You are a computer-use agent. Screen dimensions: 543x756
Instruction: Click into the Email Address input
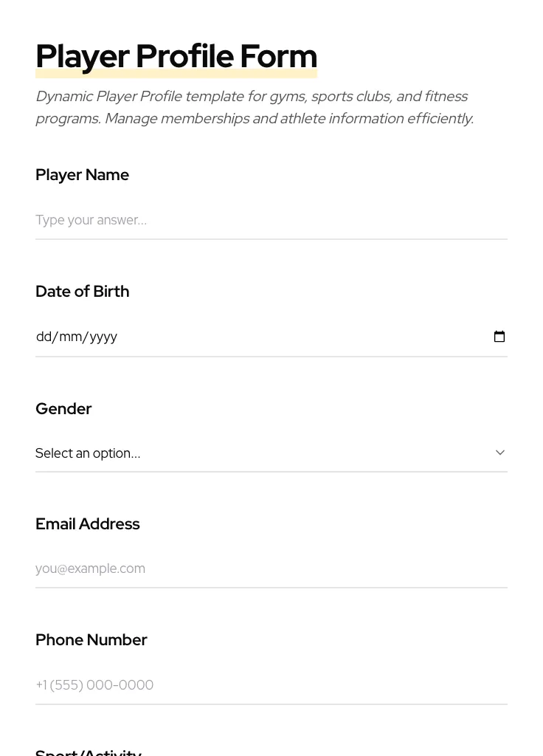click(x=271, y=568)
